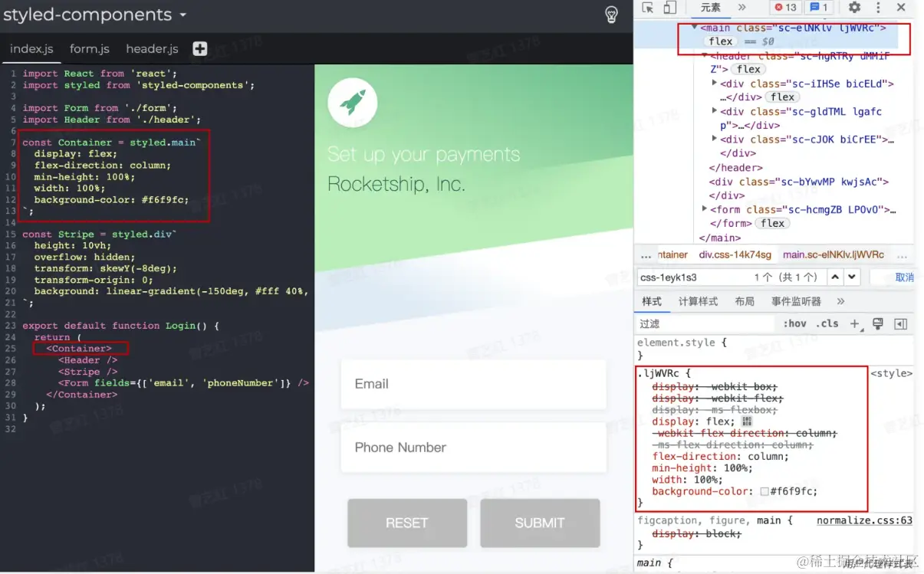Expand the form sc-hcmgZB node
The height and width of the screenshot is (574, 924).
point(705,209)
